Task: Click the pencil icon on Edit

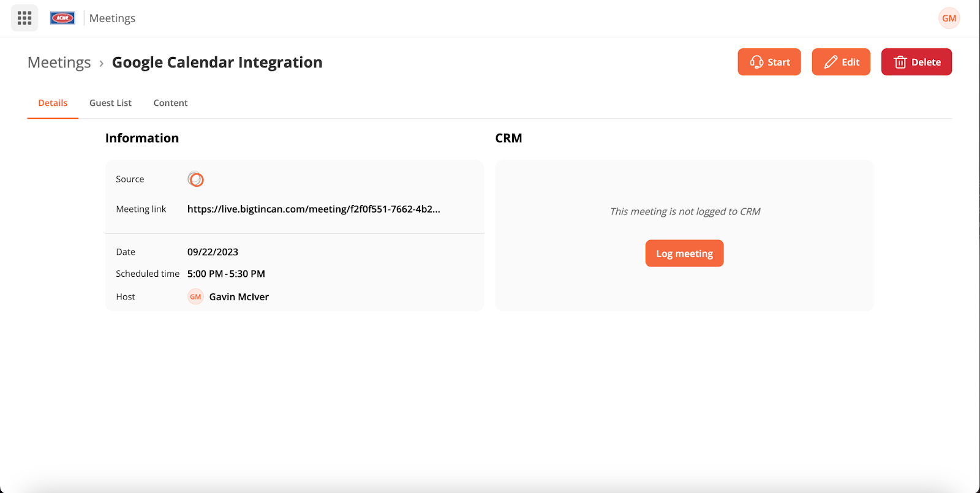Action: [831, 62]
